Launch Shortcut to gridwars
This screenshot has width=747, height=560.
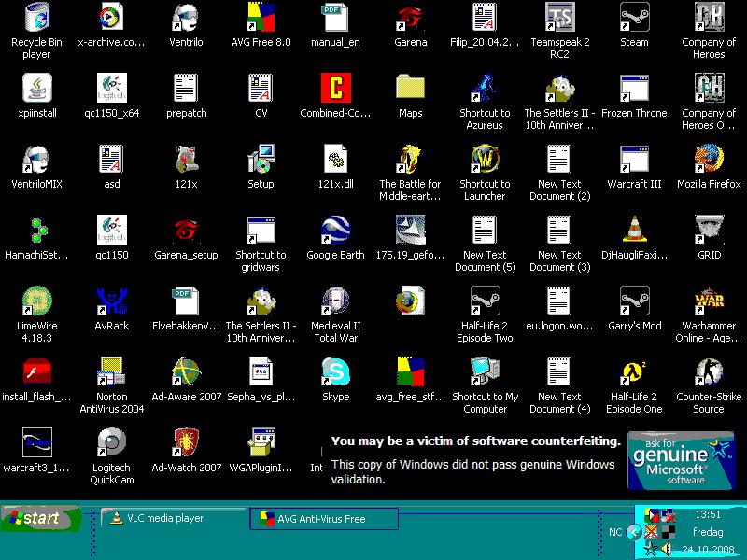(x=261, y=230)
